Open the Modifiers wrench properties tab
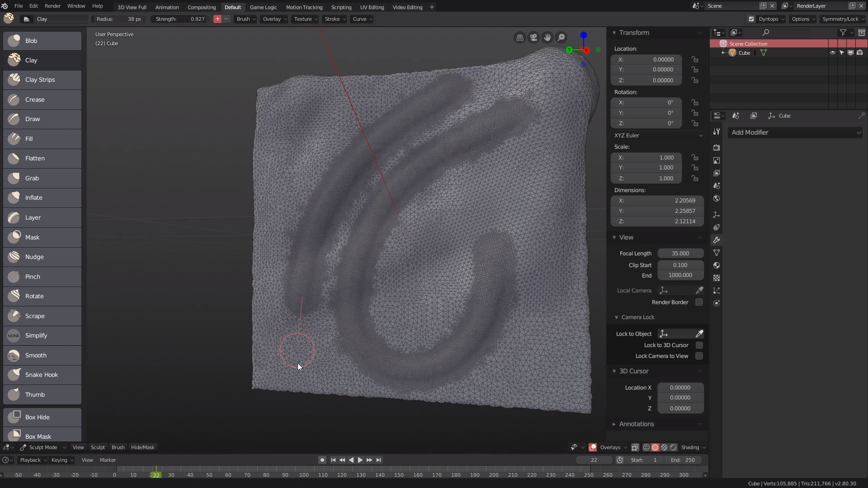This screenshot has width=868, height=488. 717,240
